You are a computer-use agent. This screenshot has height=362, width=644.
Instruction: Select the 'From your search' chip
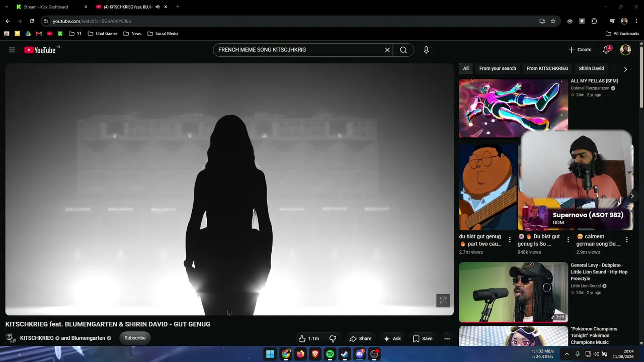498,68
